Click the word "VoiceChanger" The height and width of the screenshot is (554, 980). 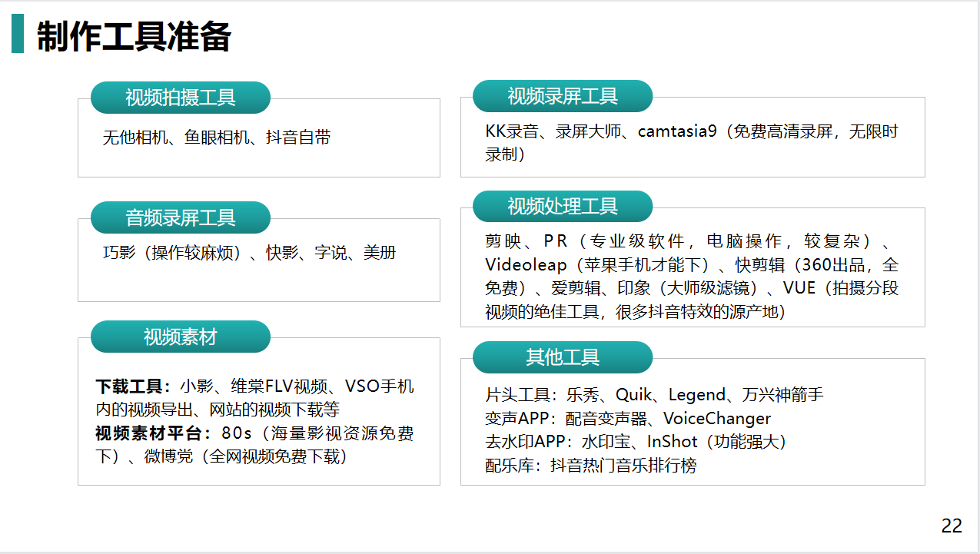[717, 419]
